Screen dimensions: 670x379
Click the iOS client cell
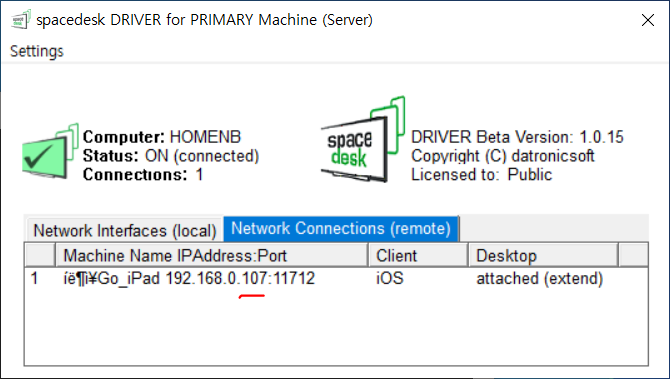click(390, 279)
